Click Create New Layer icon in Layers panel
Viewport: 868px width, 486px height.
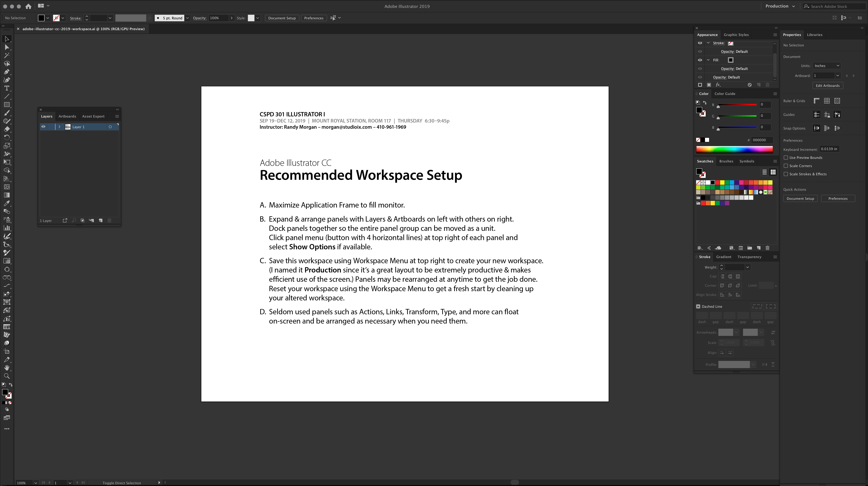[100, 221]
